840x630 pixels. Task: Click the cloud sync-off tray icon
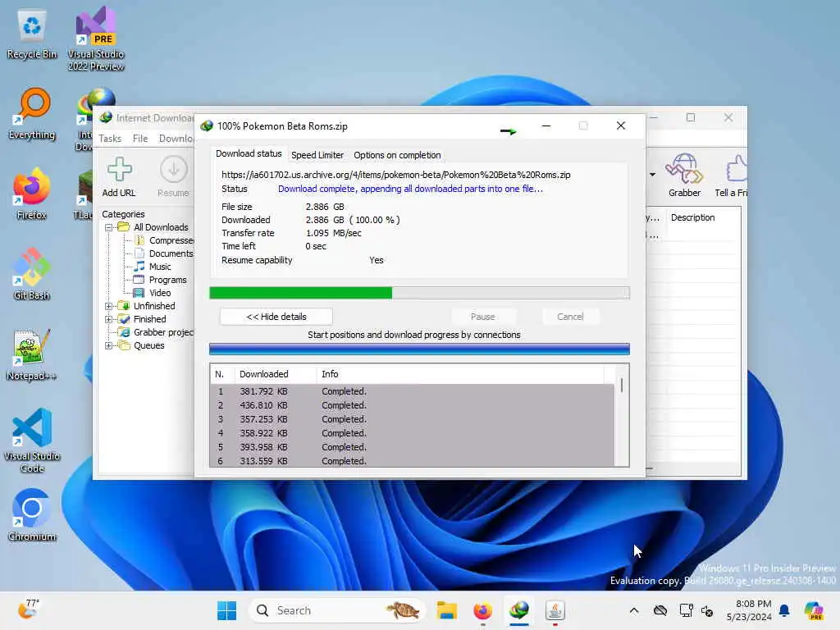pyautogui.click(x=660, y=610)
